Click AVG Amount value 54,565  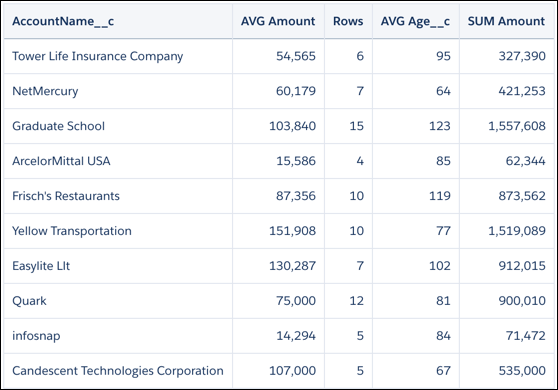click(296, 56)
